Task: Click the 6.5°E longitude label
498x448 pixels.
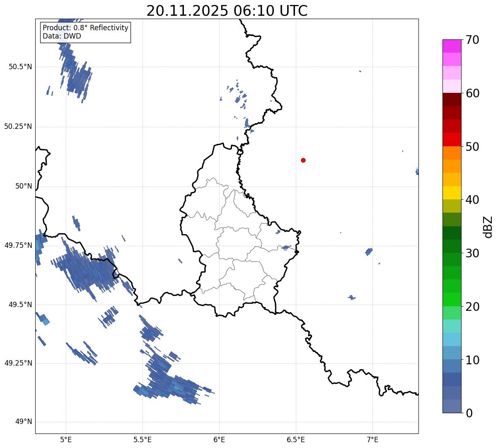Action: pos(296,439)
